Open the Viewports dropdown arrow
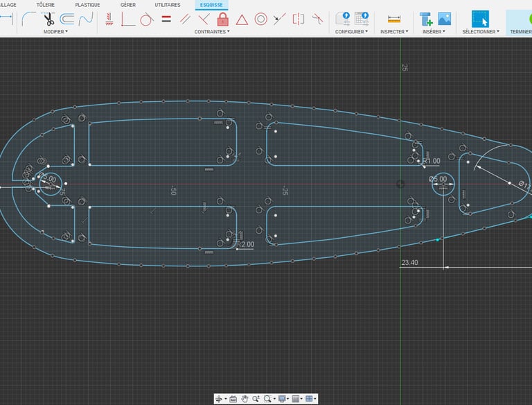Viewport: 532px width, 405px height. click(x=315, y=399)
